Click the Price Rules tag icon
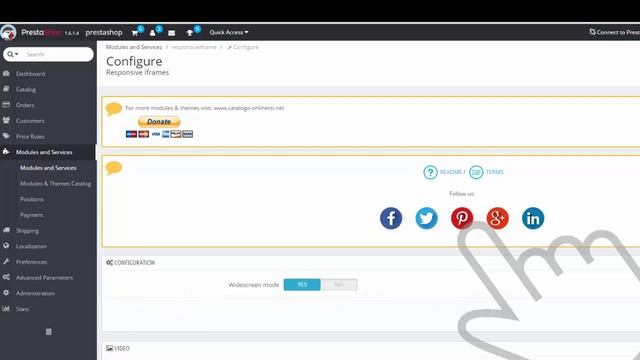 pyautogui.click(x=6, y=136)
